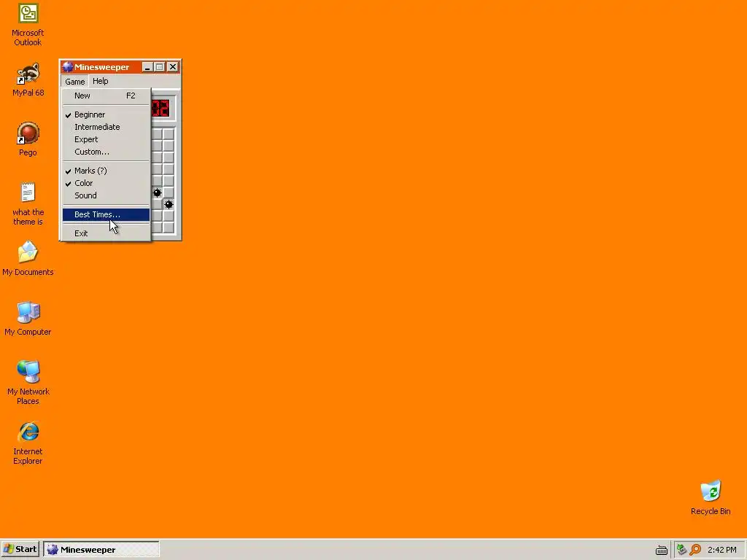Click the Start button
The image size is (747, 560).
(x=20, y=550)
